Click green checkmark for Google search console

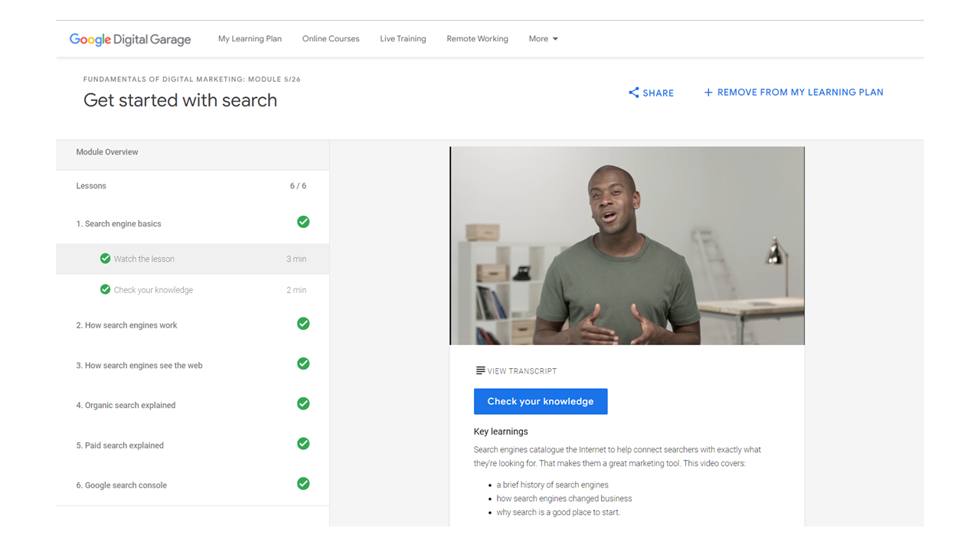303,484
